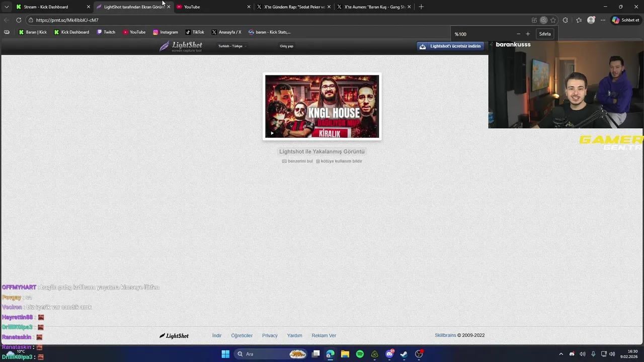Open the Twitch bookmark

pyautogui.click(x=106, y=32)
